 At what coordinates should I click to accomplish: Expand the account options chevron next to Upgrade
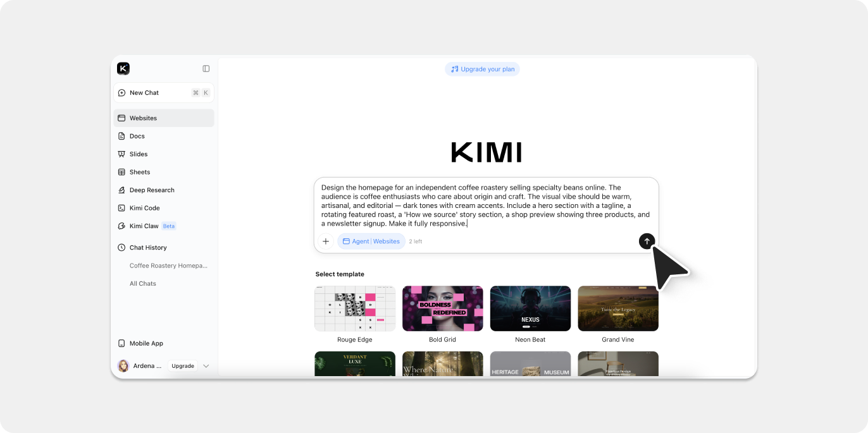pyautogui.click(x=206, y=365)
